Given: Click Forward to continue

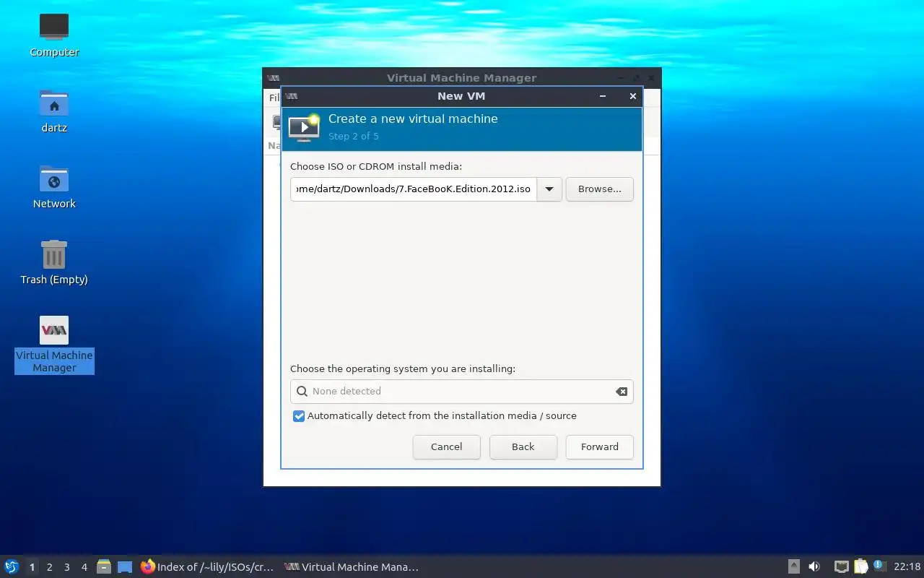Looking at the screenshot, I should click(599, 447).
